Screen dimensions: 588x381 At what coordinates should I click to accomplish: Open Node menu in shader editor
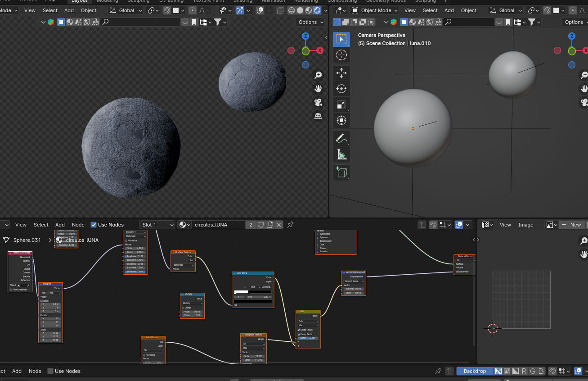(78, 225)
